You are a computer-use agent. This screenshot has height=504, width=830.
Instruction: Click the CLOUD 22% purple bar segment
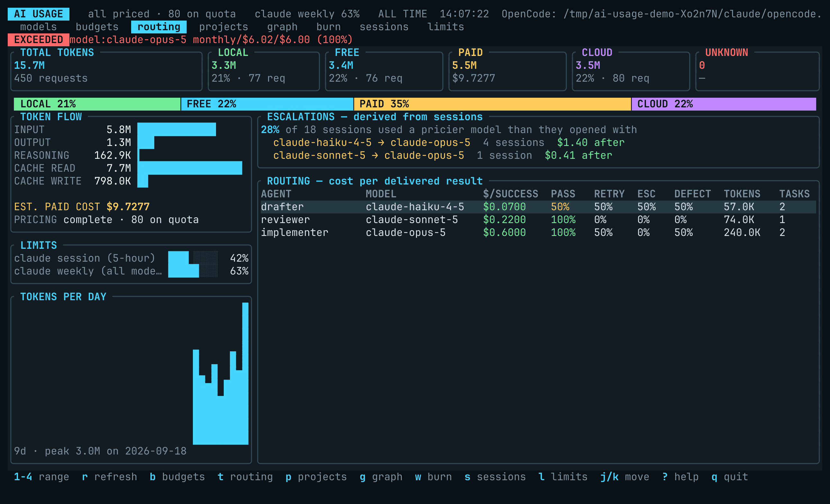tap(724, 104)
